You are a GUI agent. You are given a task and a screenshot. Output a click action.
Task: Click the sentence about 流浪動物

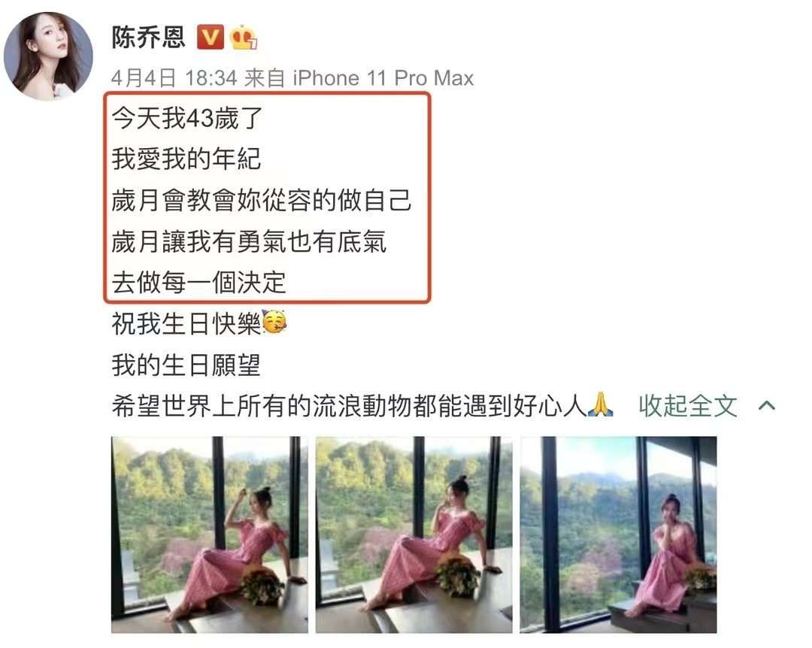350,406
